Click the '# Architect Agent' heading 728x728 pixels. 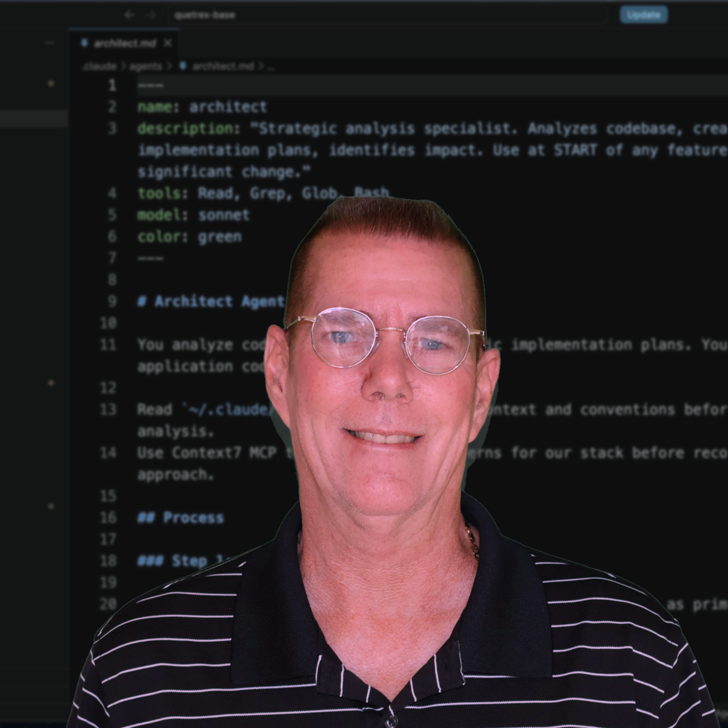point(212,301)
